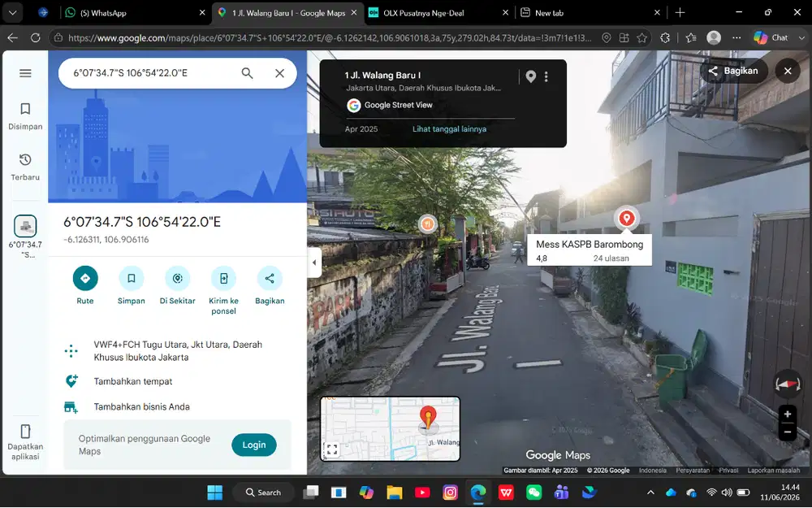Zoom in with the plus button
812x508 pixels.
coord(787,415)
